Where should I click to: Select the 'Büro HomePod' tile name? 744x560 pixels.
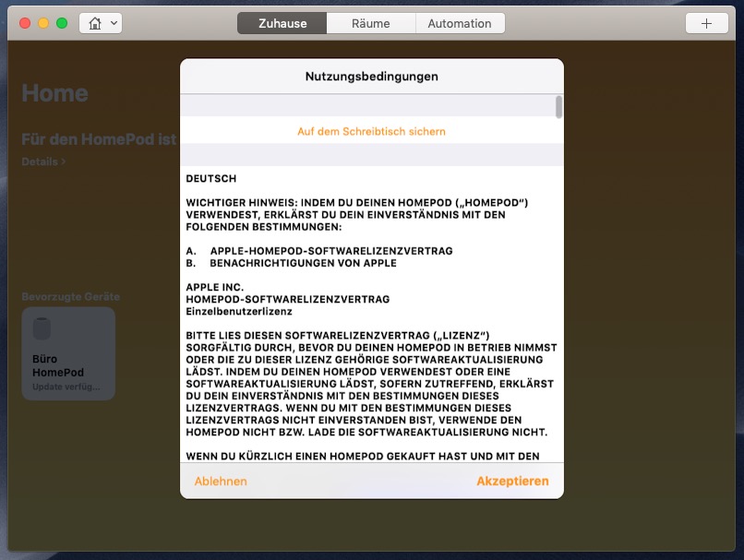[x=57, y=365]
